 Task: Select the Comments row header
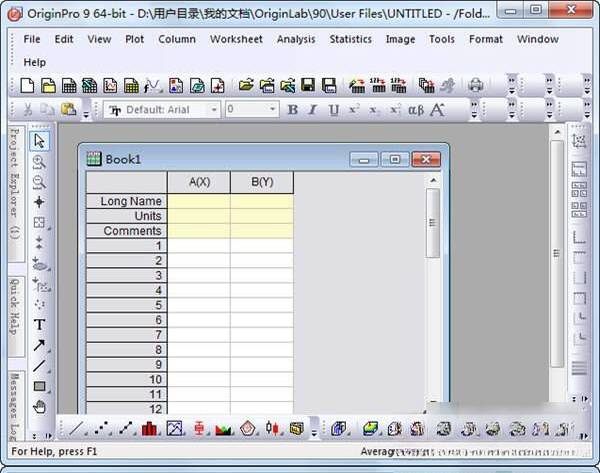tap(127, 231)
